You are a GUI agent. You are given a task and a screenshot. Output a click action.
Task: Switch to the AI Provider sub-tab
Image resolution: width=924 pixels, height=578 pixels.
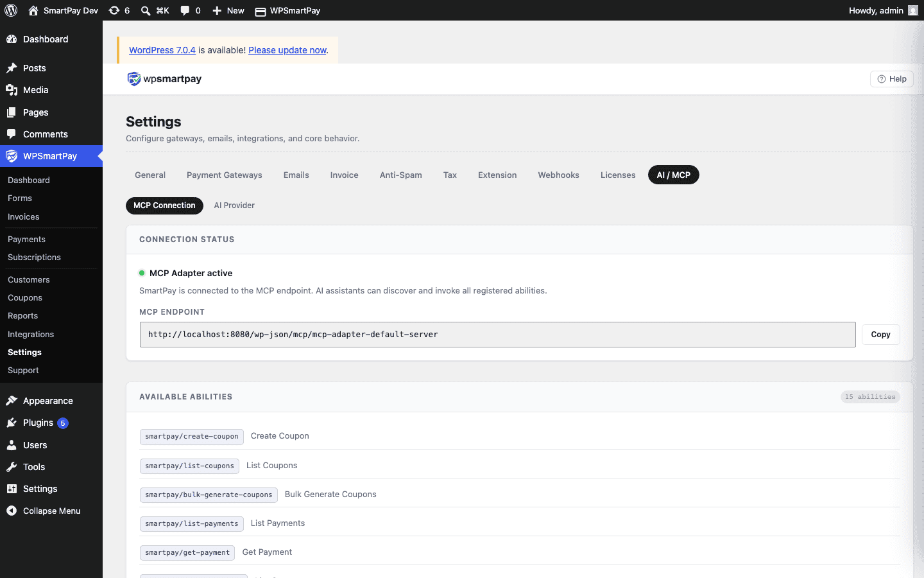point(234,206)
